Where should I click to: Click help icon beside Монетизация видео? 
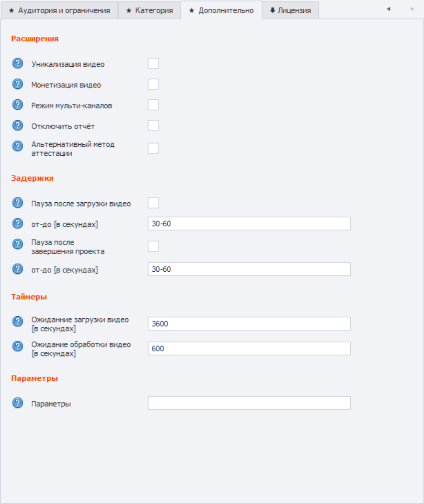tap(18, 84)
